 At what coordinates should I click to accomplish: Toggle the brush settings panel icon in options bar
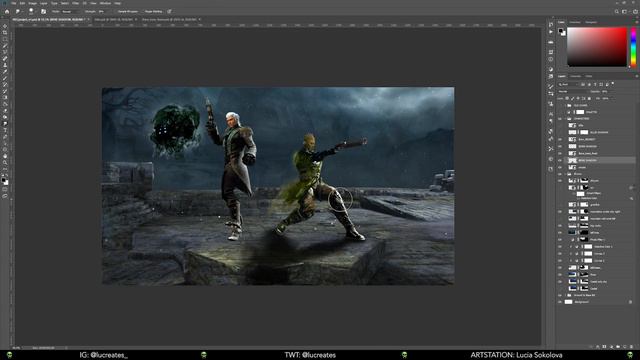tap(43, 11)
